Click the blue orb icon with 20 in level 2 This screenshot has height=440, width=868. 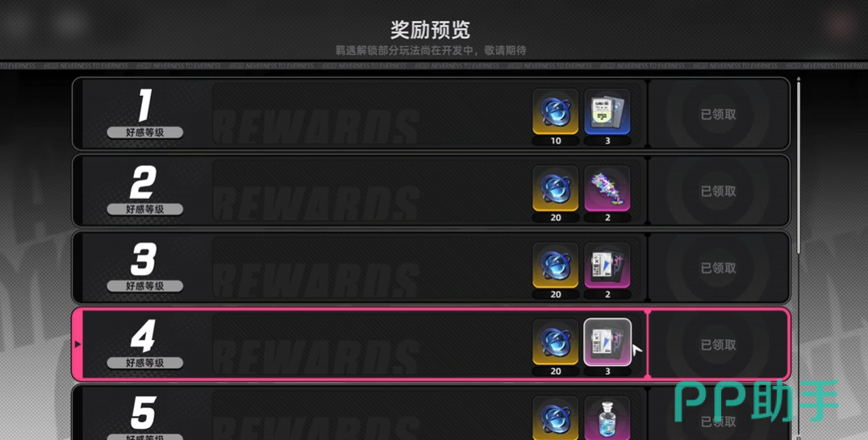click(x=555, y=189)
